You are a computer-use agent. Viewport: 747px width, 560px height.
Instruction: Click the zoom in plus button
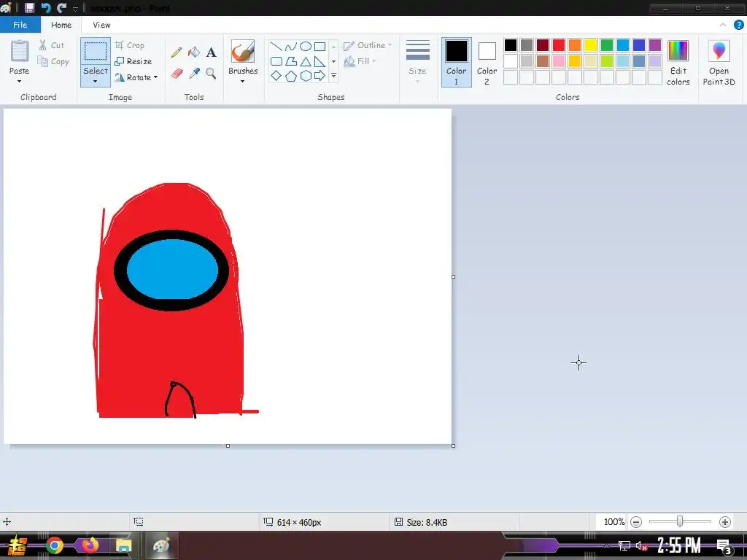(724, 522)
